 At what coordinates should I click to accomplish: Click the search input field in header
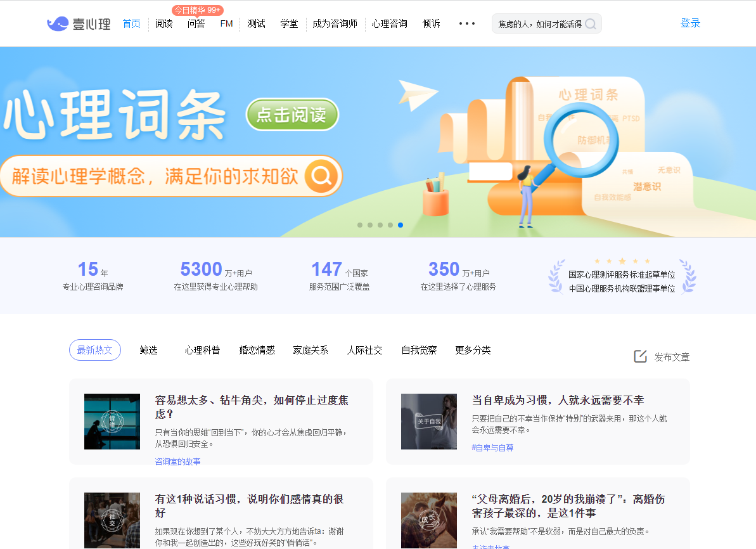(539, 24)
